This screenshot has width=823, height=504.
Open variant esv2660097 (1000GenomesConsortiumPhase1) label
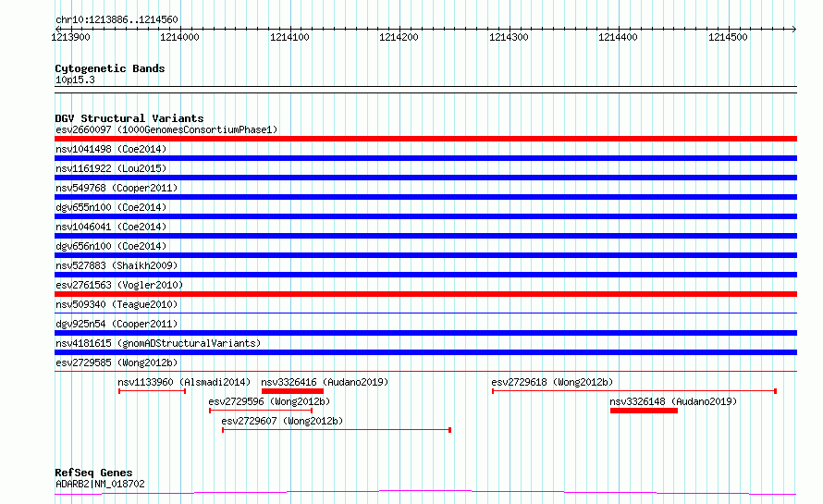click(166, 129)
